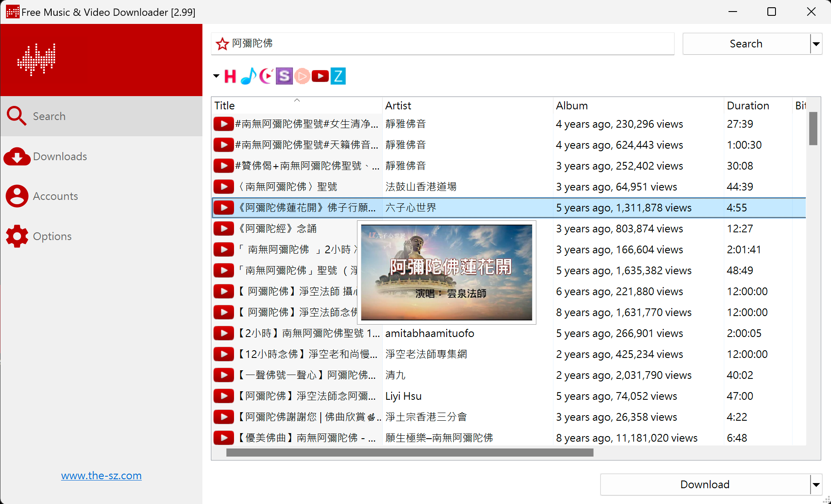Screen dimensions: 831x504
Task: Sort results by Album column header
Action: [638, 105]
